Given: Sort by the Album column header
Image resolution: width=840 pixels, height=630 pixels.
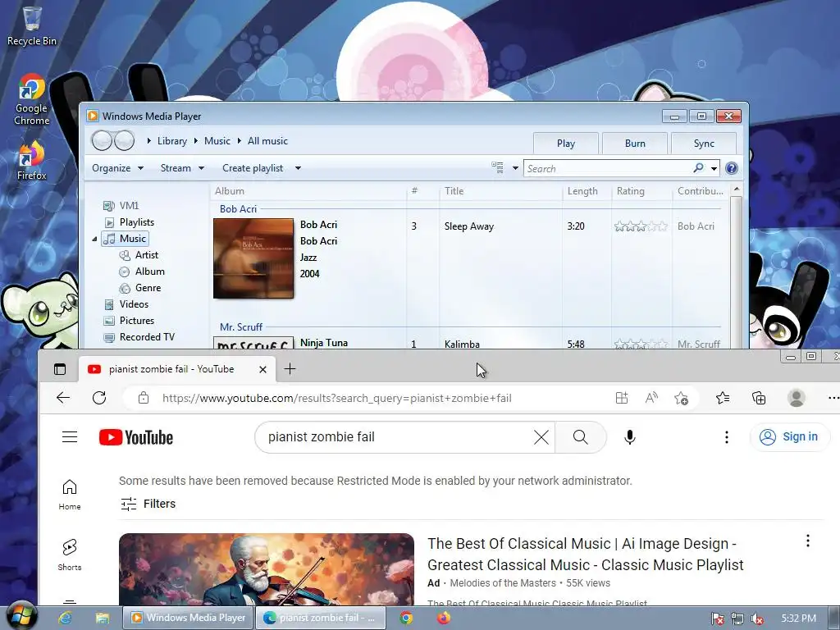Looking at the screenshot, I should point(230,190).
